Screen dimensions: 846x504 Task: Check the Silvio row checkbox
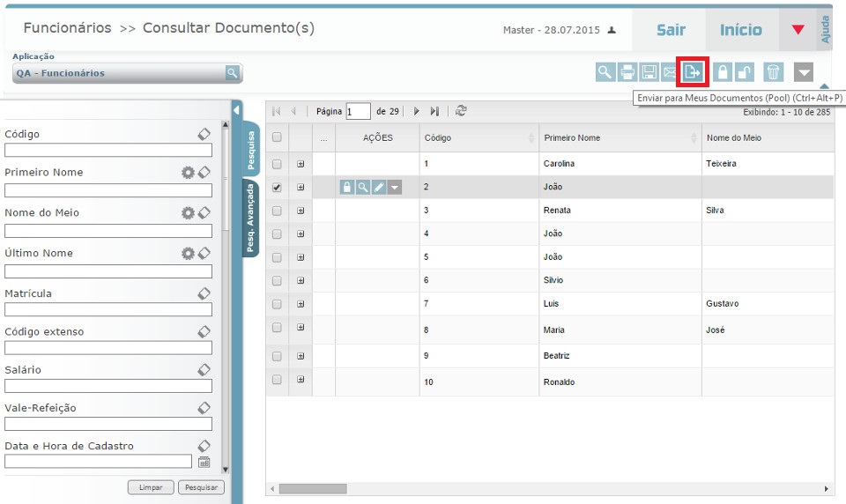277,280
